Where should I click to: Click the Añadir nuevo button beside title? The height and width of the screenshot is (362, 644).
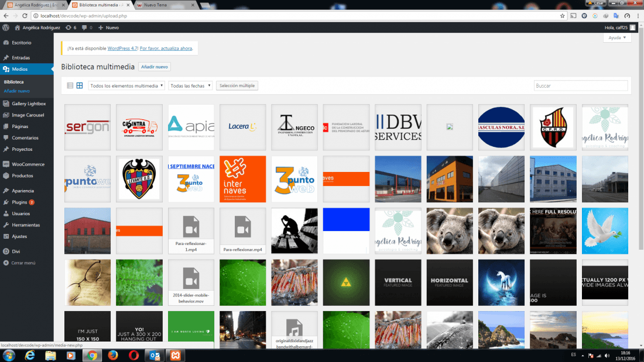click(x=155, y=67)
